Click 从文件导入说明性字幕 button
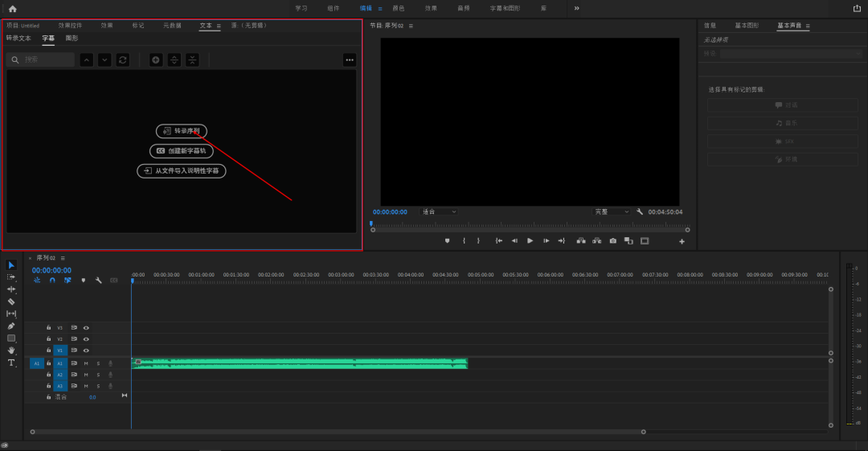The image size is (868, 451). pos(182,170)
